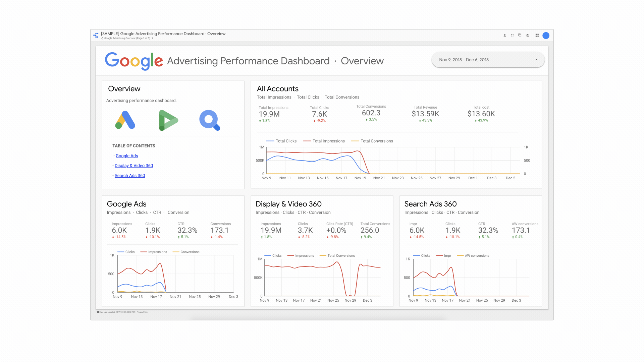Download the report using the download icon

pos(504,35)
